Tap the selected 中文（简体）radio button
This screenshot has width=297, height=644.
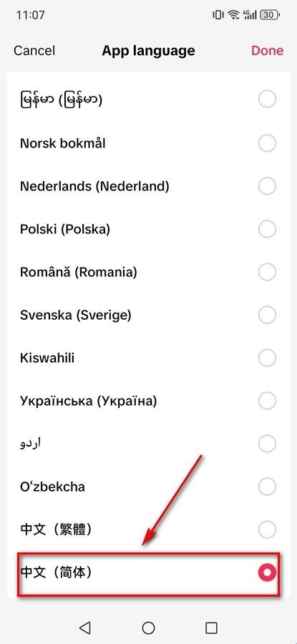pyautogui.click(x=267, y=572)
